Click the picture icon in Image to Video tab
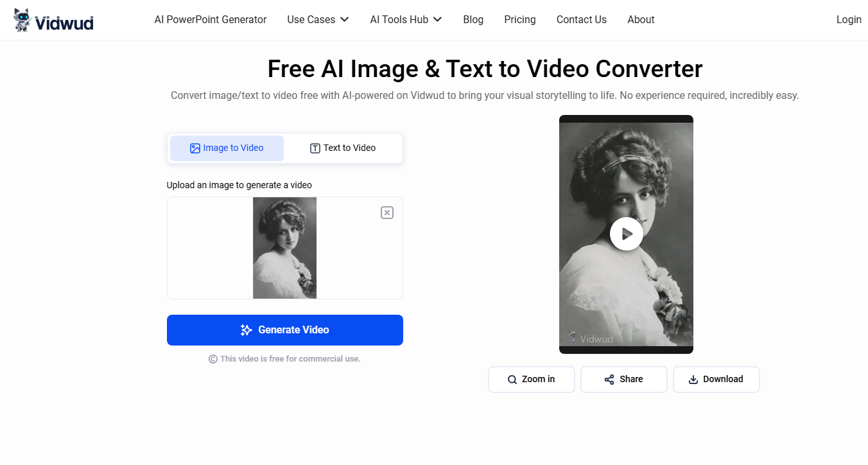This screenshot has height=465, width=868. coord(195,148)
